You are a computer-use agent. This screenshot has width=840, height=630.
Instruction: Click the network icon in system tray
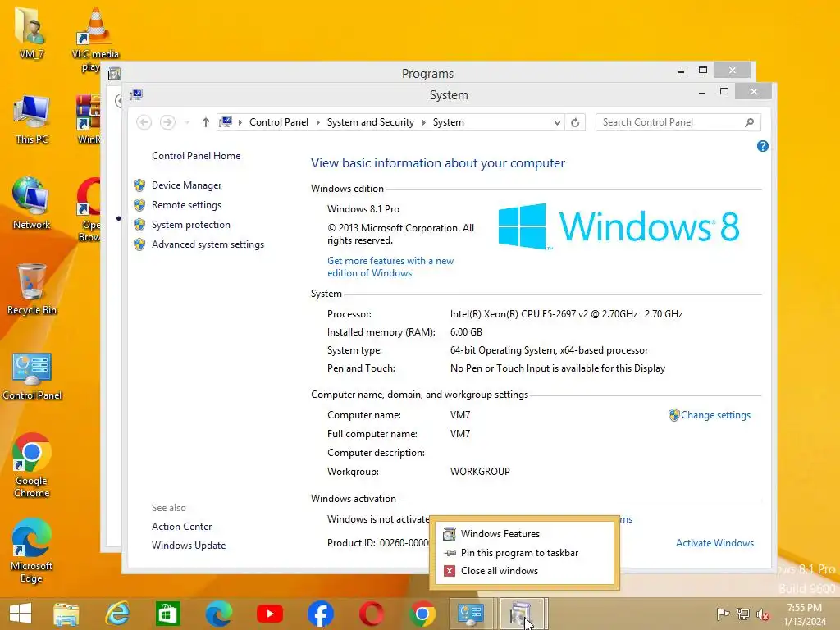coord(743,614)
